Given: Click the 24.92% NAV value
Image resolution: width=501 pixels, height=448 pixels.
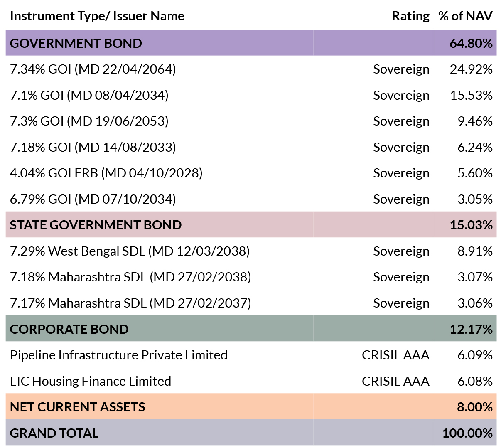Looking at the screenshot, I should click(471, 69).
